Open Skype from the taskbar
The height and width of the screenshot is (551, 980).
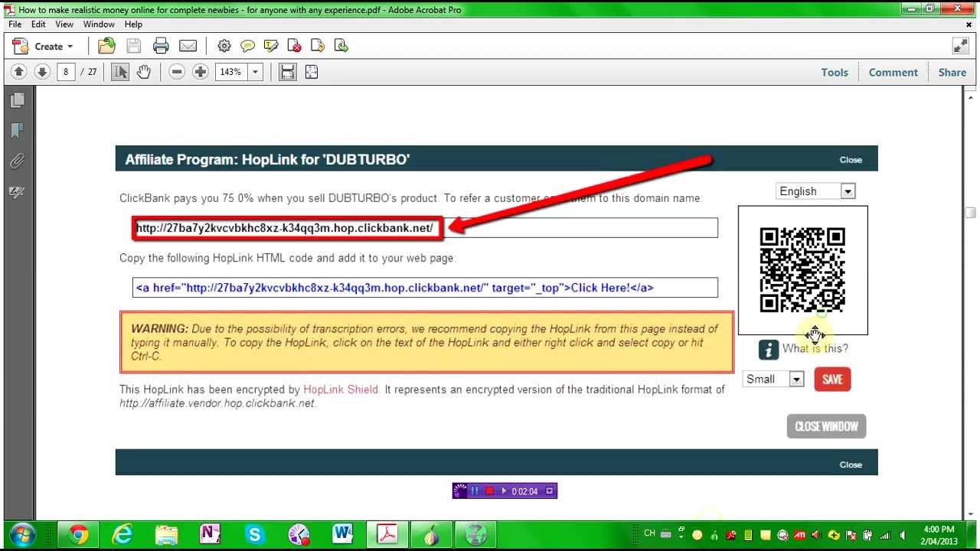pyautogui.click(x=253, y=535)
